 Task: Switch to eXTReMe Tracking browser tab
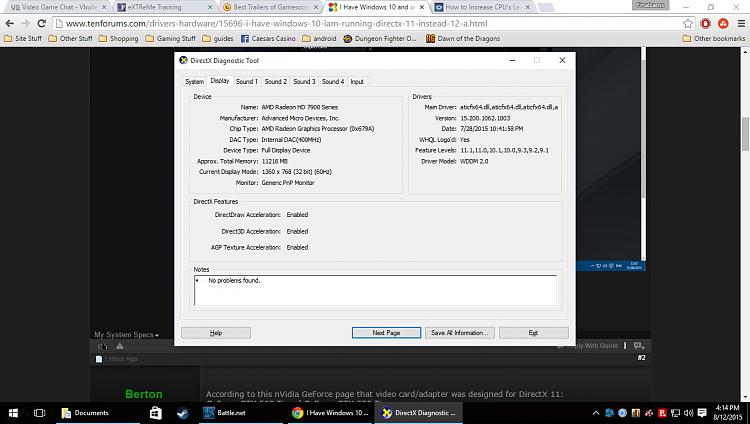[x=165, y=7]
